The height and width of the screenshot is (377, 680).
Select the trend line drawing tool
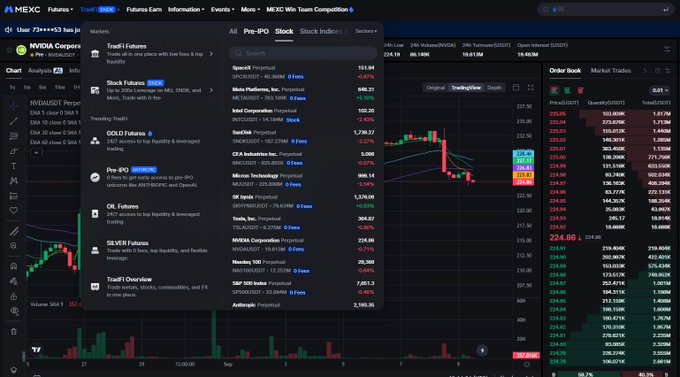click(13, 121)
